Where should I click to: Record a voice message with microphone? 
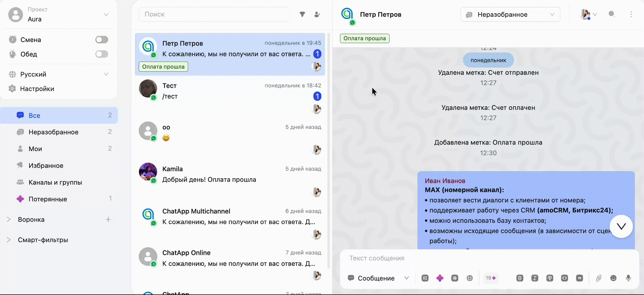(628, 278)
